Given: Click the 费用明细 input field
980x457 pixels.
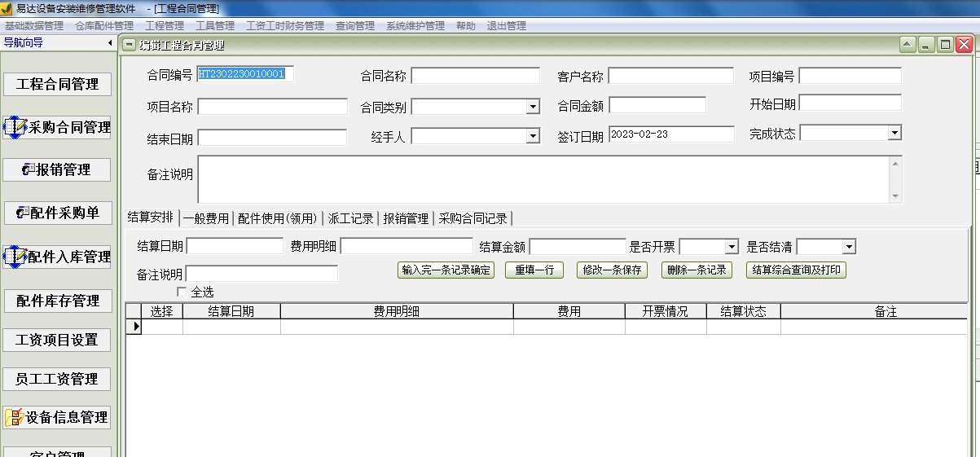Looking at the screenshot, I should (407, 246).
